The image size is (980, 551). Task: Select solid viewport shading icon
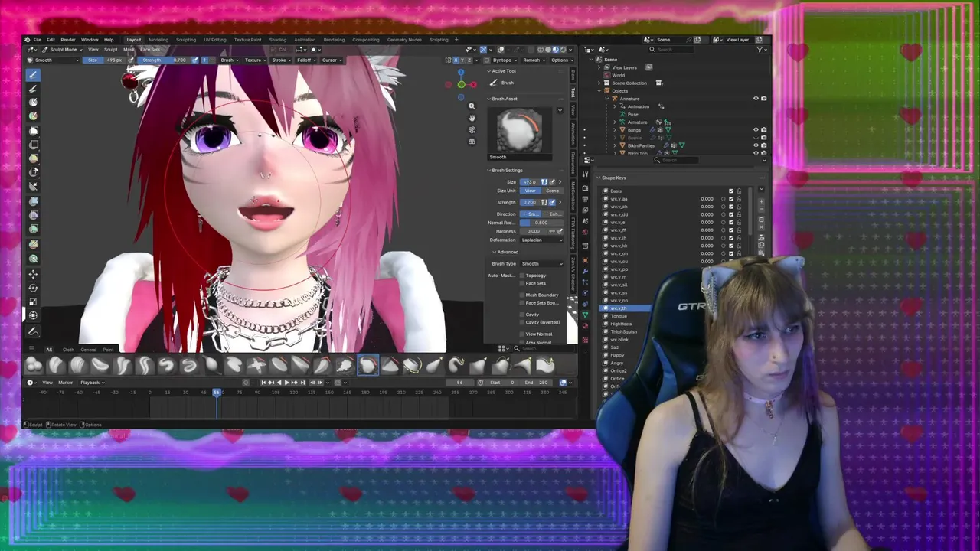point(548,50)
